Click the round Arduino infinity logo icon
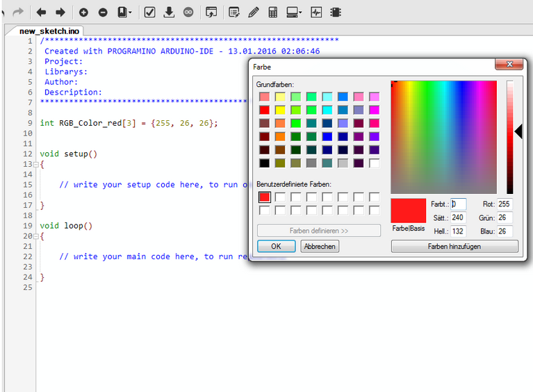This screenshot has width=533, height=392. 188,13
